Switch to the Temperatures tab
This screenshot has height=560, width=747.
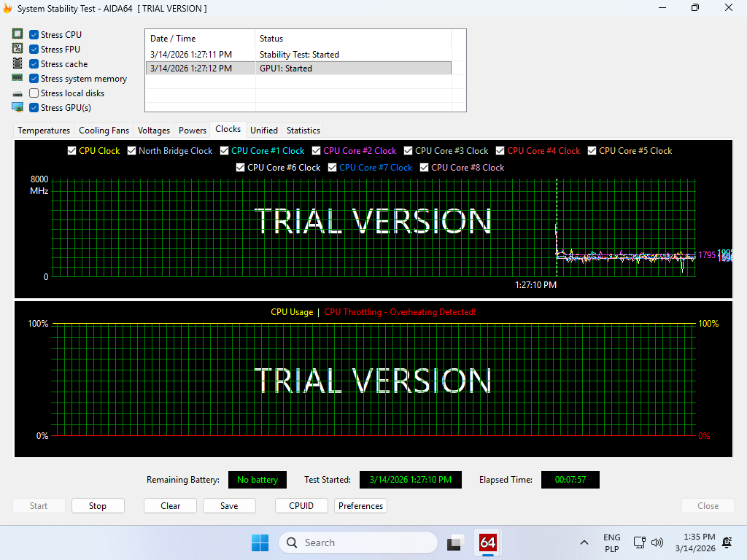coord(44,131)
